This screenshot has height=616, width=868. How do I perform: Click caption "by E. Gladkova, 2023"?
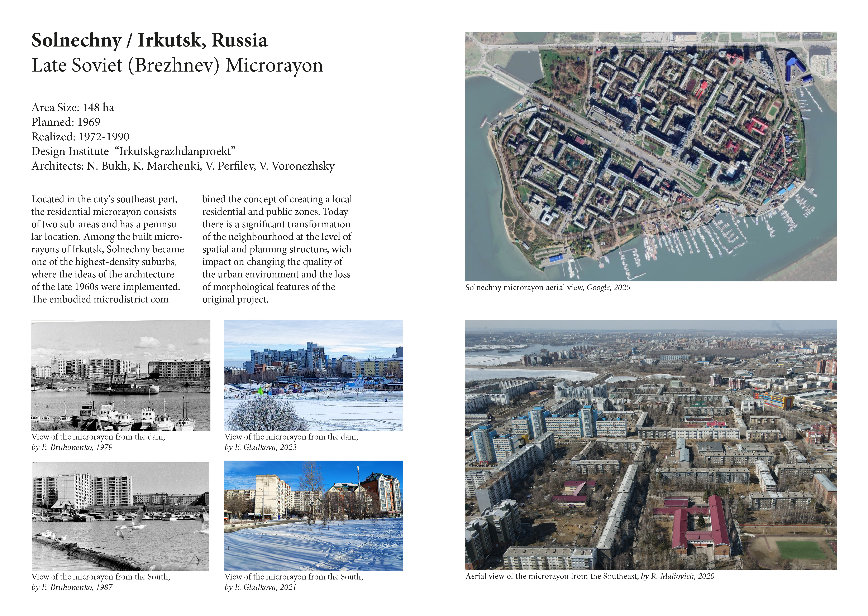pos(260,447)
